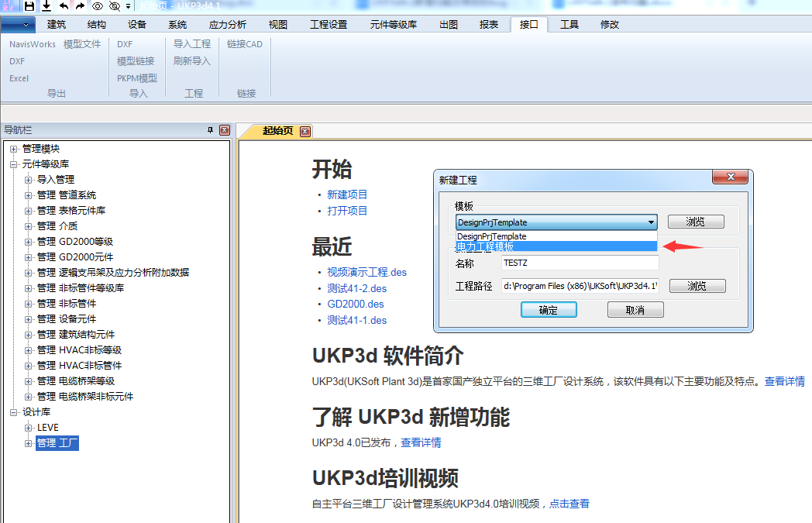This screenshot has height=523, width=812.
Task: Expand the 导入管理 tree node
Action: click(29, 181)
